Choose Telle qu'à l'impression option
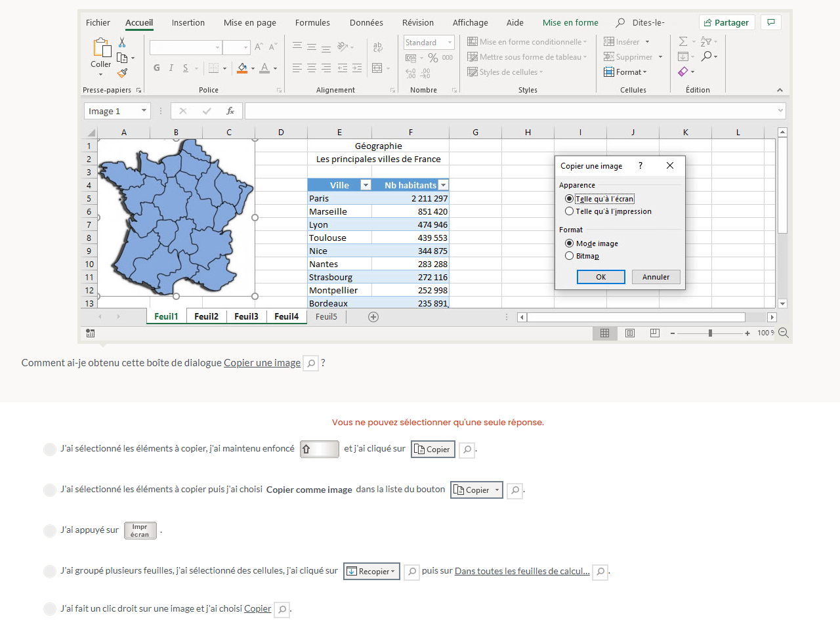The width and height of the screenshot is (840, 630). click(569, 211)
